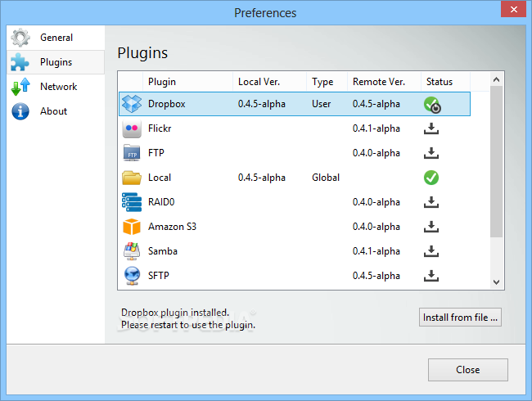Viewport: 532px width, 401px height.
Task: Sort by Local Ver. column header
Action: coord(270,82)
